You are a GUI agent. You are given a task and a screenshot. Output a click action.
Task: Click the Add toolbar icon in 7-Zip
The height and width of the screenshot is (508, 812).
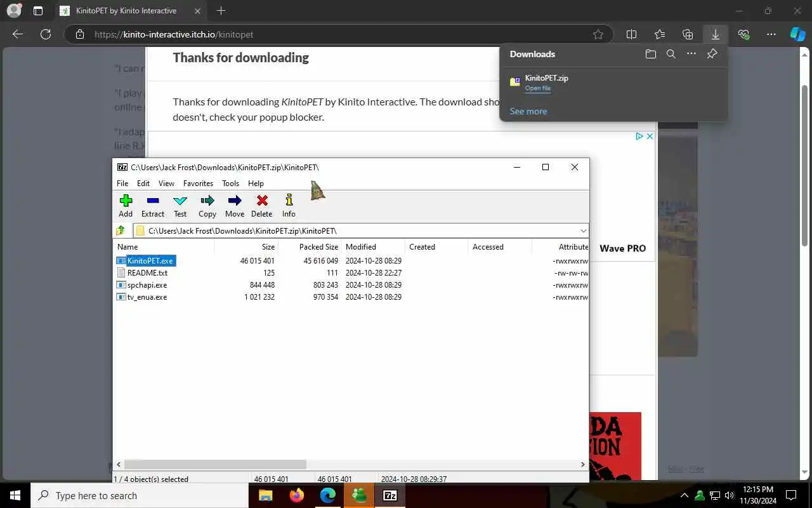tap(126, 206)
